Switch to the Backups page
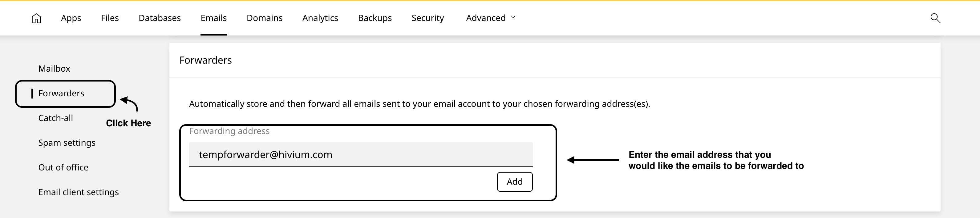The image size is (980, 218). click(375, 18)
